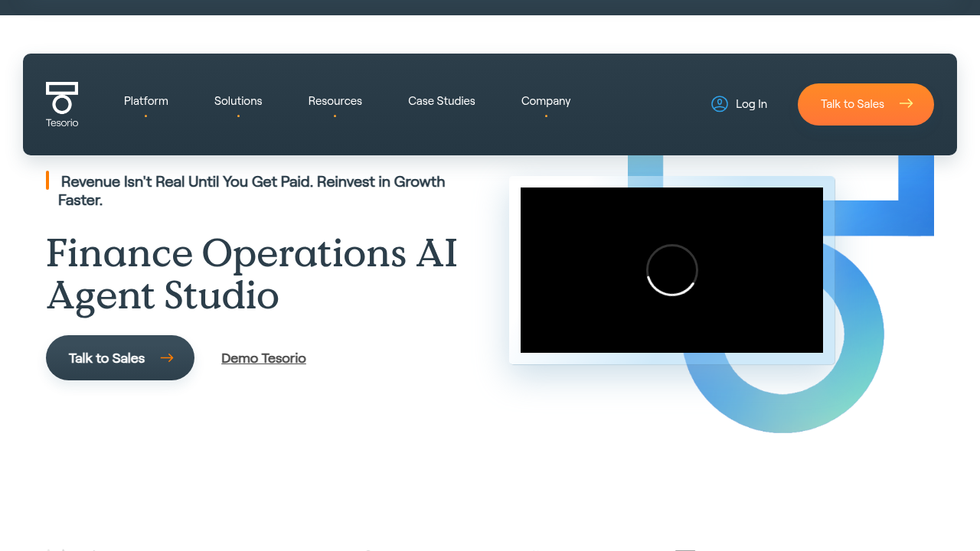980x551 pixels.
Task: Follow the Demo Tesorio link
Action: [263, 358]
